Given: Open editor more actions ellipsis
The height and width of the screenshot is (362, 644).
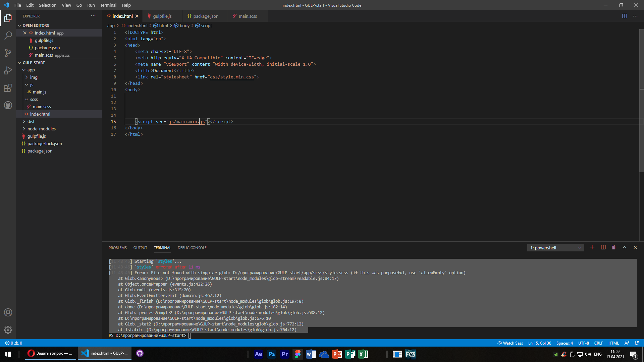Looking at the screenshot, I should [635, 16].
